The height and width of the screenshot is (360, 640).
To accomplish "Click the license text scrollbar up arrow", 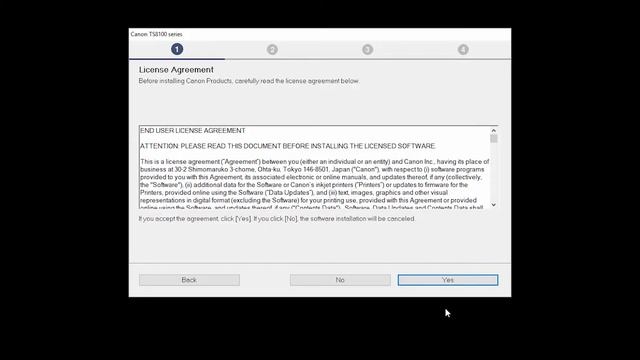I will click(x=493, y=130).
